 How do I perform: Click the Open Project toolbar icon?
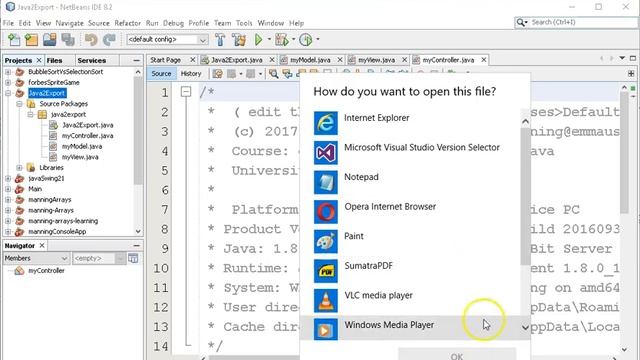(x=50, y=40)
